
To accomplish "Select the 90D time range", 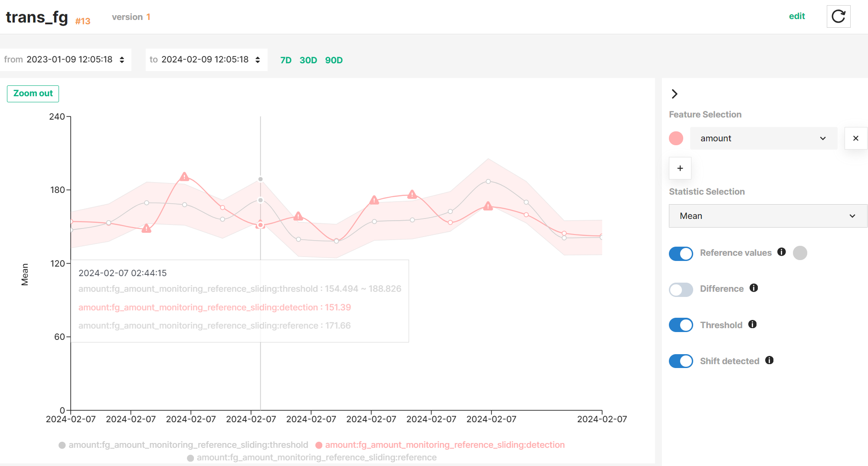I will 334,60.
